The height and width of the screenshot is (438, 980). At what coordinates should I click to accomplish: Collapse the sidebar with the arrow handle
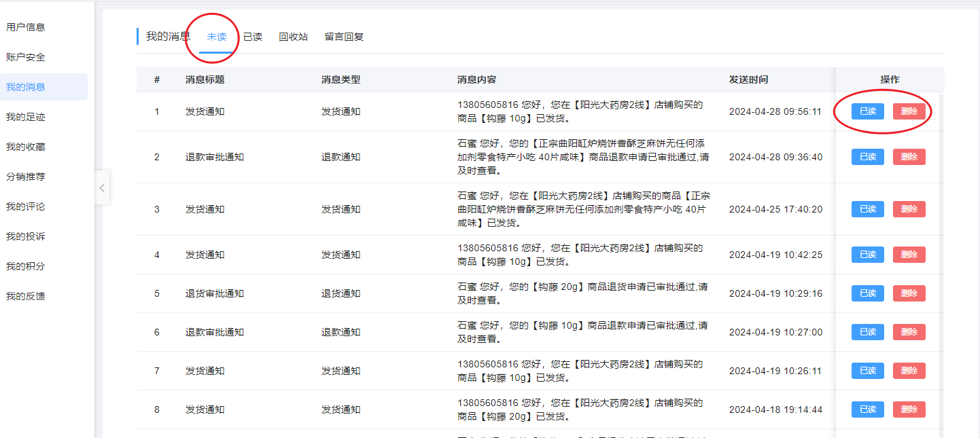tap(102, 188)
